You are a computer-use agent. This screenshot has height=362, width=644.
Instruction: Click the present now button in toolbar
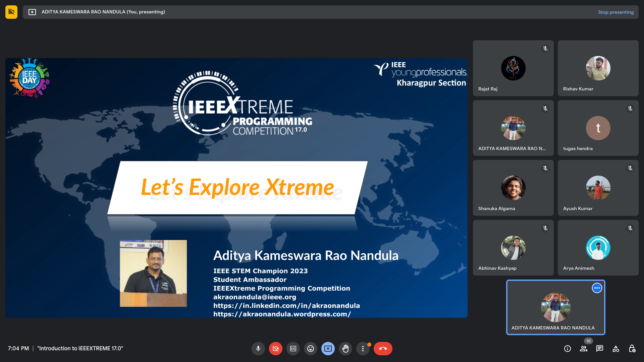point(328,349)
